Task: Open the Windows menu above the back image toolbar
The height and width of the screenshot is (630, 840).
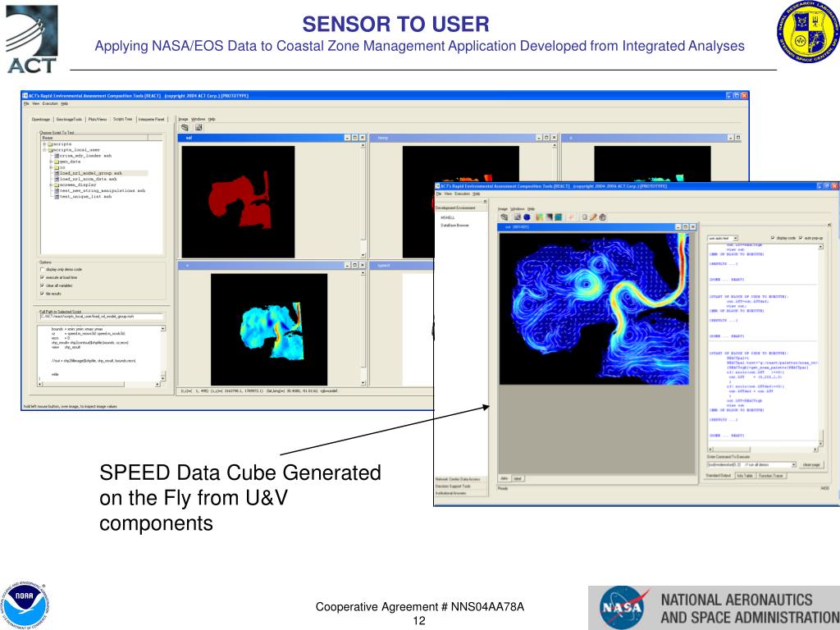Action: 199,119
